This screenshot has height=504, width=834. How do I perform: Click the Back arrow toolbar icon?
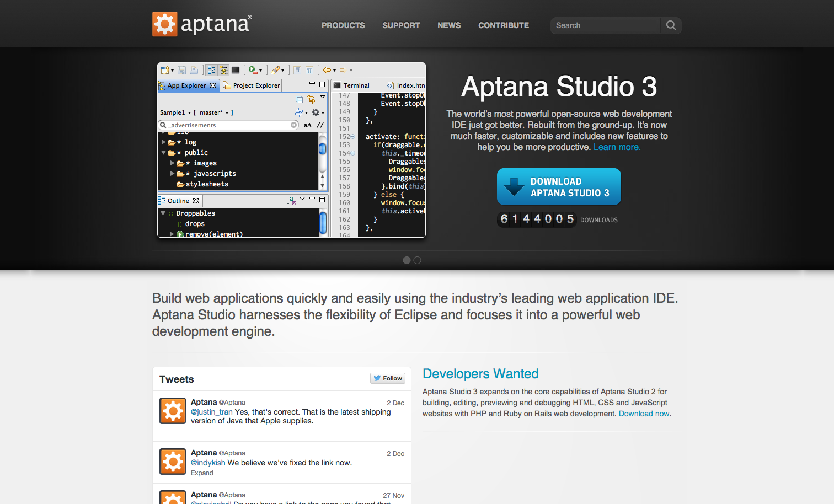coord(327,70)
